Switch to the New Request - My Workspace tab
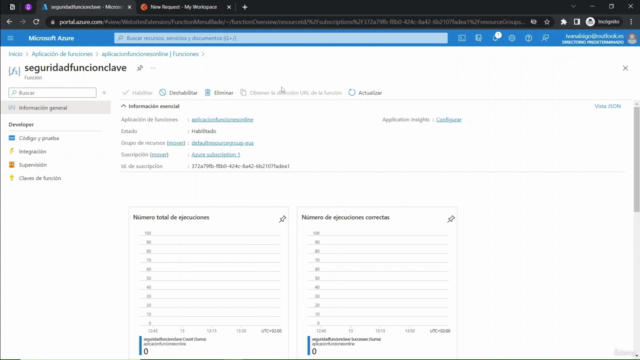 coord(184,7)
